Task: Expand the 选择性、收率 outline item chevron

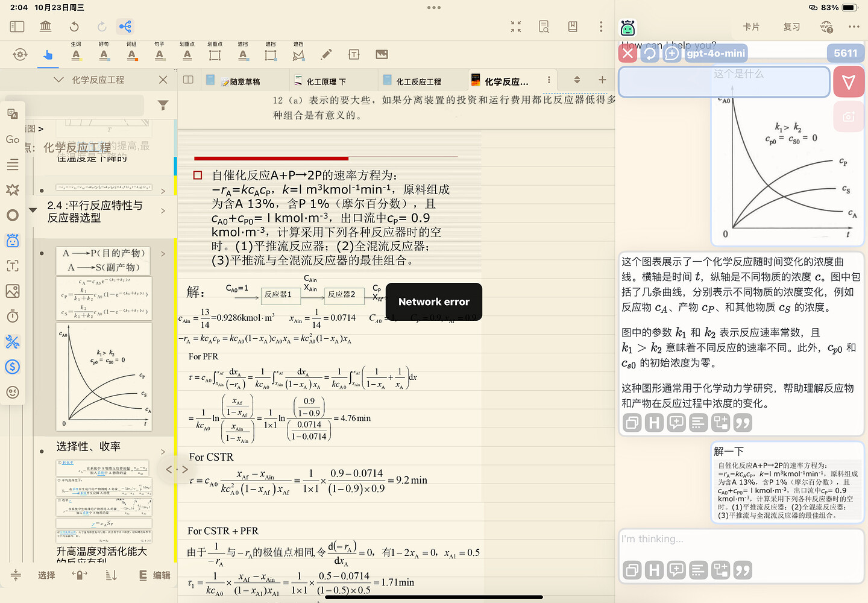Action: click(x=163, y=452)
